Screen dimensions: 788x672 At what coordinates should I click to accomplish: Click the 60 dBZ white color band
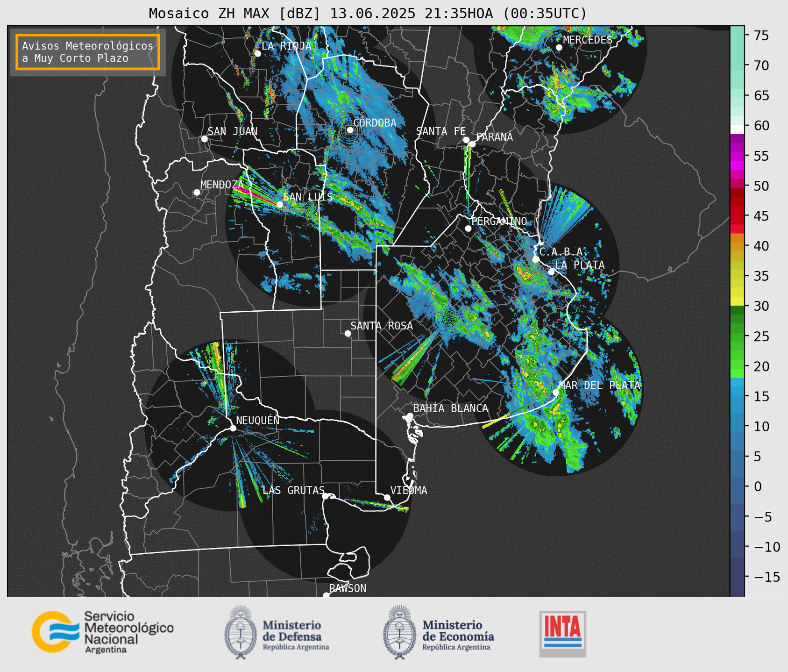pyautogui.click(x=737, y=129)
